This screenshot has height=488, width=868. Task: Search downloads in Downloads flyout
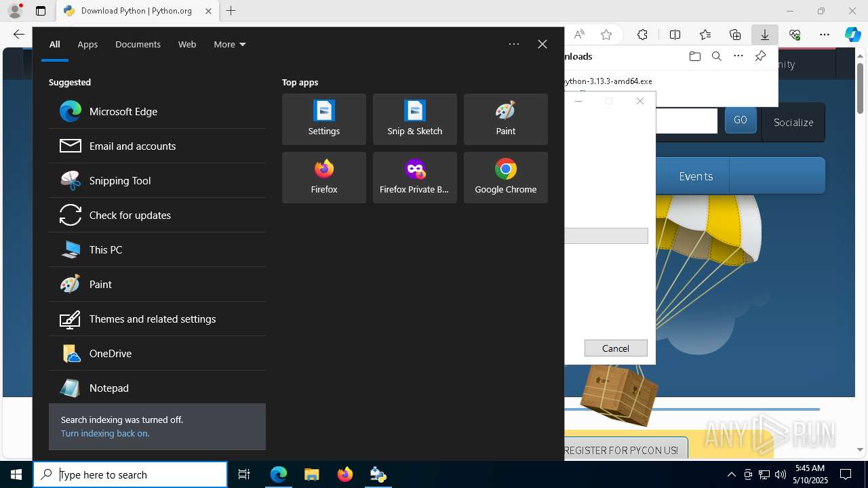point(716,56)
